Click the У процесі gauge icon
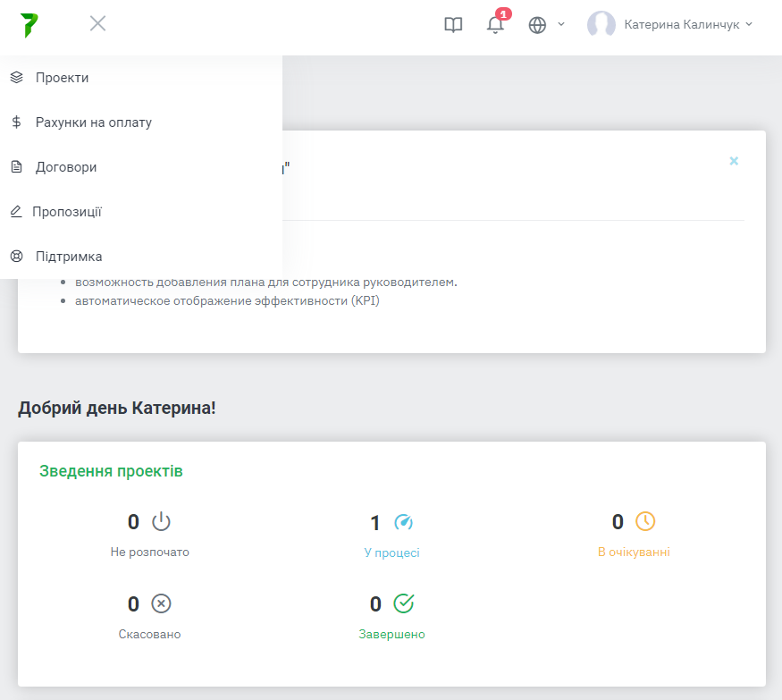Image resolution: width=782 pixels, height=700 pixels. (x=404, y=522)
